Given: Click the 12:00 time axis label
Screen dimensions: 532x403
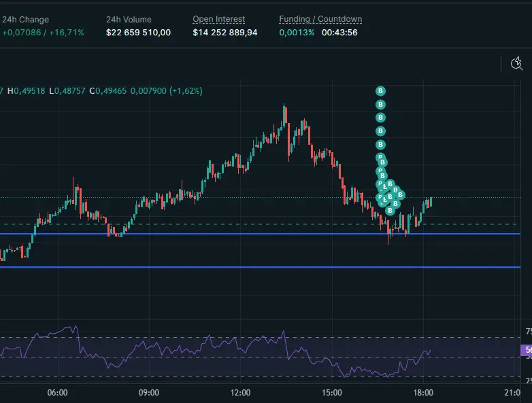Looking at the screenshot, I should 240,393.
